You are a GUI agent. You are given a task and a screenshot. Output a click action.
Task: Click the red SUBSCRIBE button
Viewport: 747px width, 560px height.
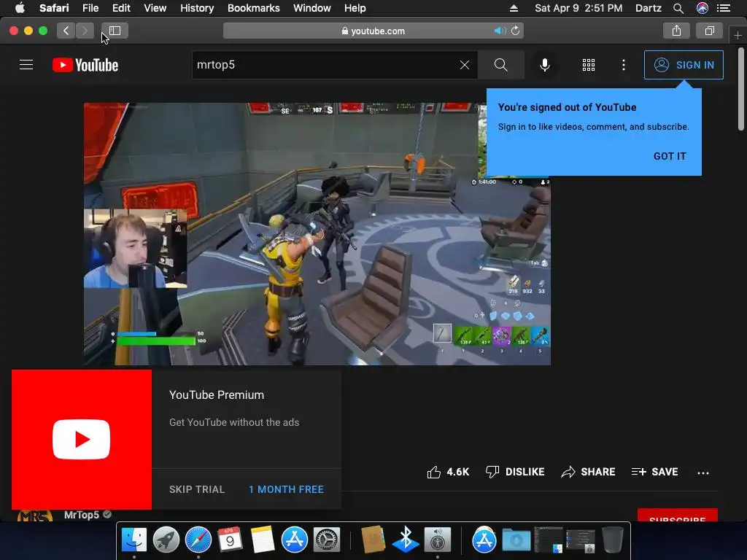coord(678,516)
